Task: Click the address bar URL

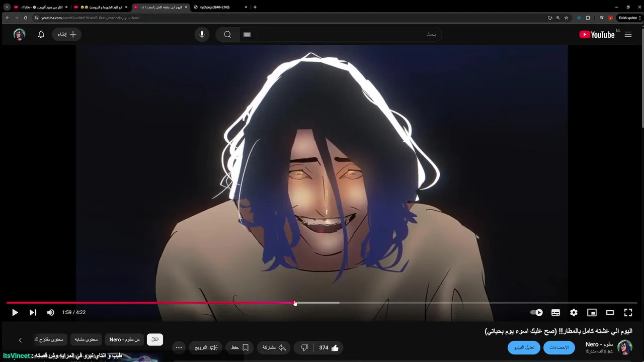Action: coord(91,18)
